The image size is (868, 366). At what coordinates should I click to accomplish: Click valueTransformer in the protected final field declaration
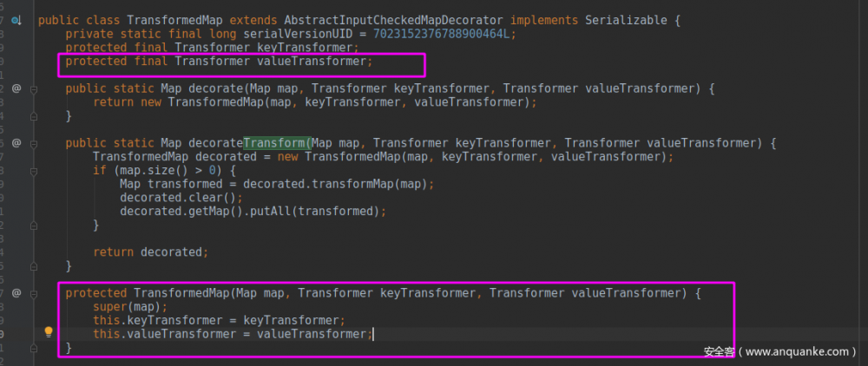pyautogui.click(x=312, y=62)
